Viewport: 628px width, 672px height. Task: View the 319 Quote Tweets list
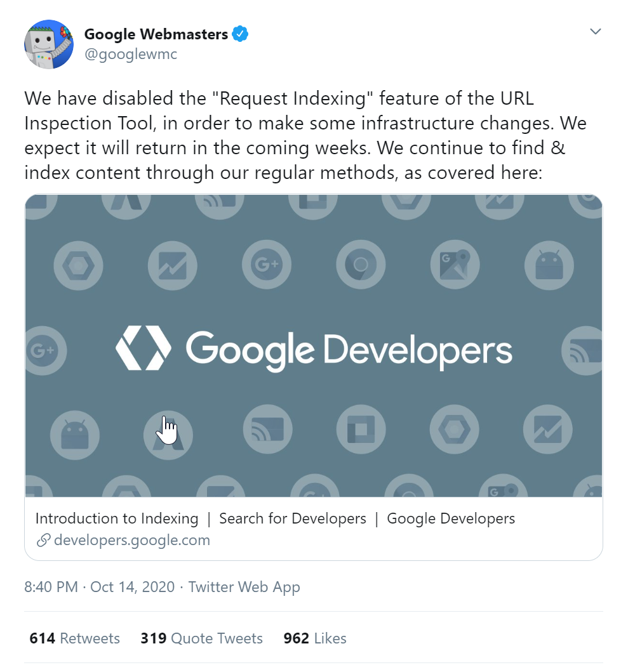(x=201, y=638)
